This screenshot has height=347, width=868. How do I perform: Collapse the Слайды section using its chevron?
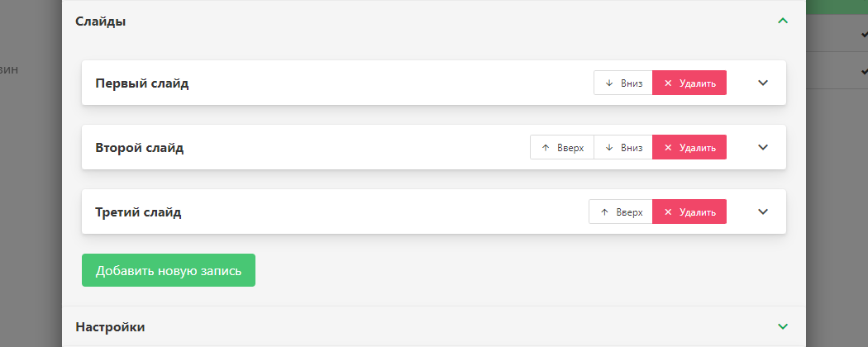click(x=783, y=21)
